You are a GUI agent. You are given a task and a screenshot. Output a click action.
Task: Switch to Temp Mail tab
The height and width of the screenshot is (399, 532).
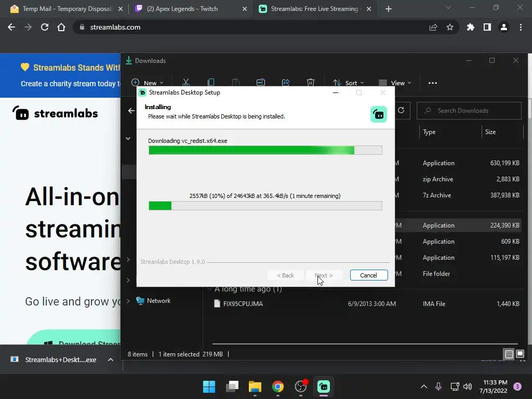(66, 9)
